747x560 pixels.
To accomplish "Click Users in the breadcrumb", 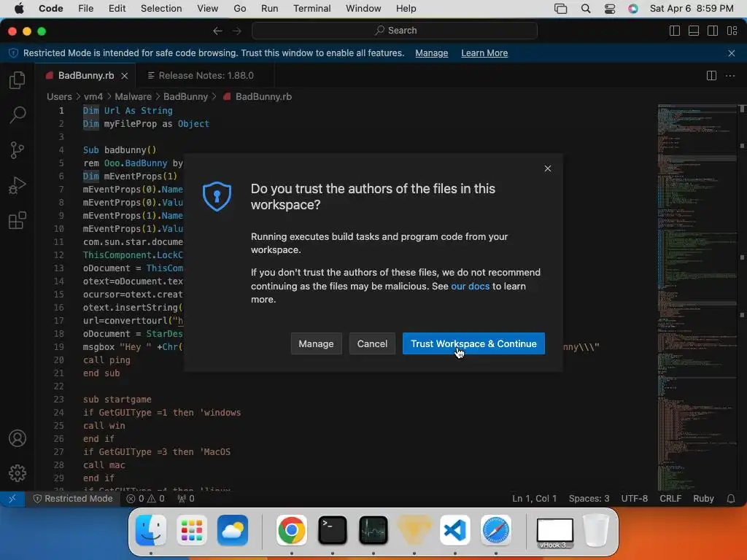I will tap(59, 97).
